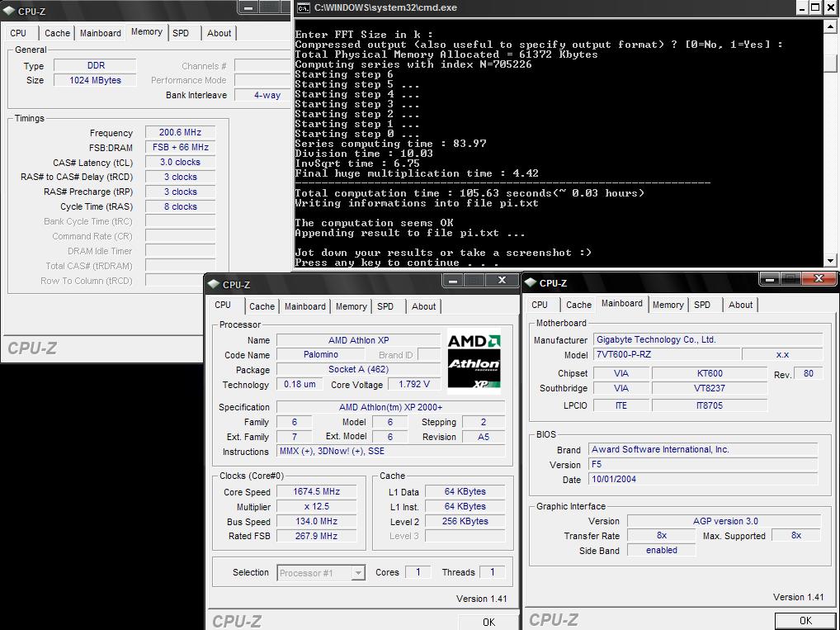Select CPU tab in the middle CPU-Z window
The width and height of the screenshot is (840, 630).
(x=223, y=305)
